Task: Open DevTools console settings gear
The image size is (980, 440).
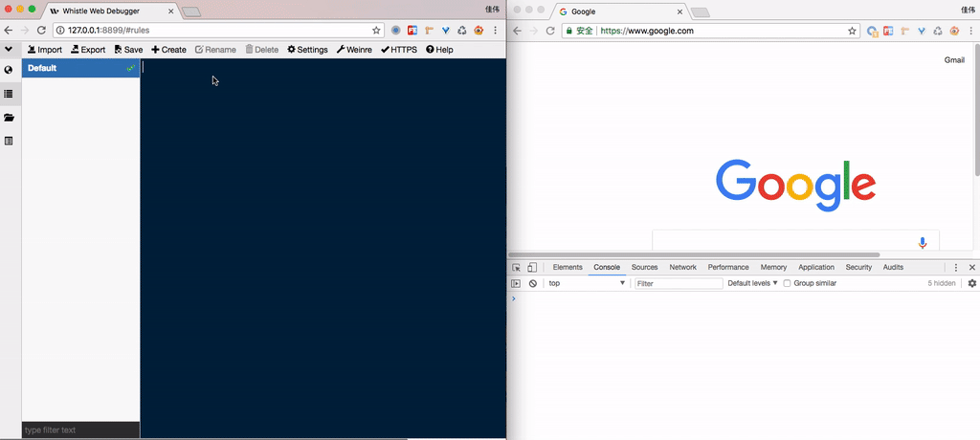Action: [972, 284]
